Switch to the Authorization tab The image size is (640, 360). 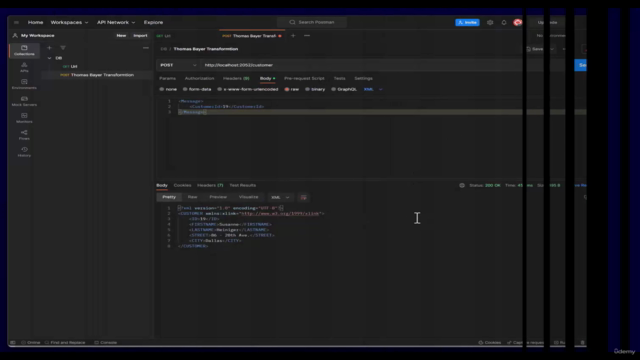[199, 78]
